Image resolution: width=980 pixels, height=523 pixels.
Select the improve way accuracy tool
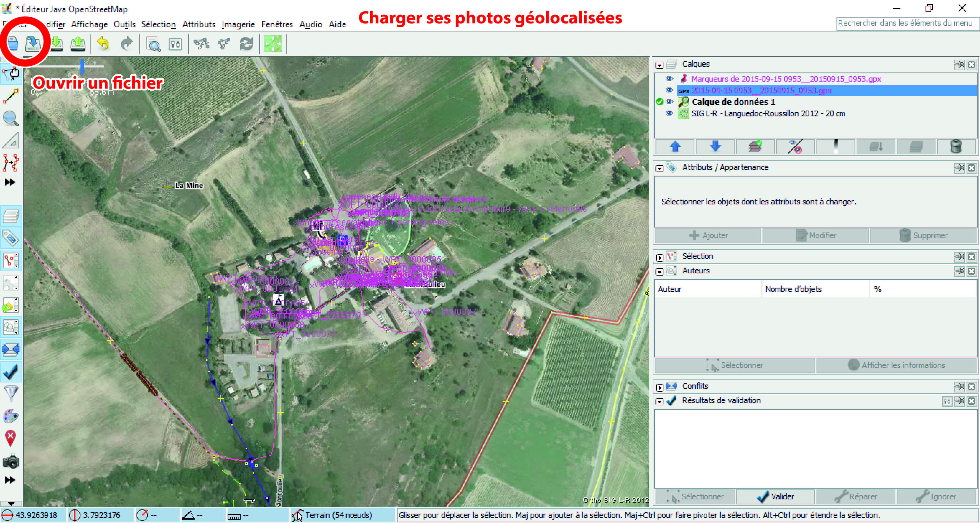[x=11, y=163]
